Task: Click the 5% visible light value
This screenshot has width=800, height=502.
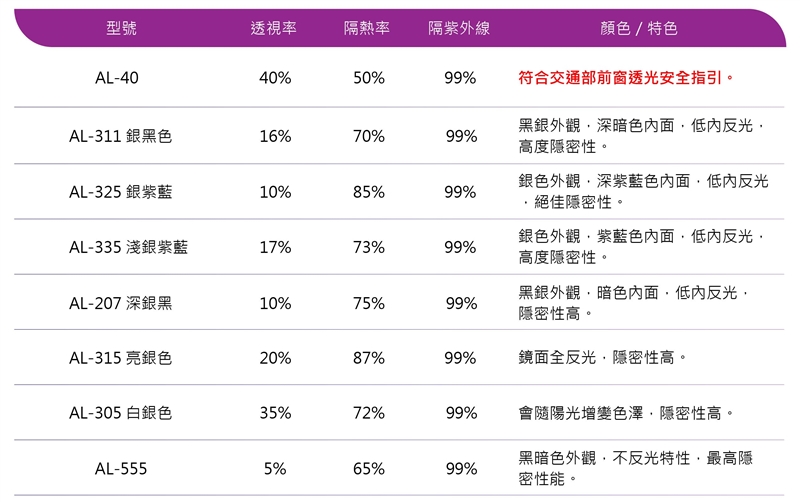Action: [x=275, y=468]
